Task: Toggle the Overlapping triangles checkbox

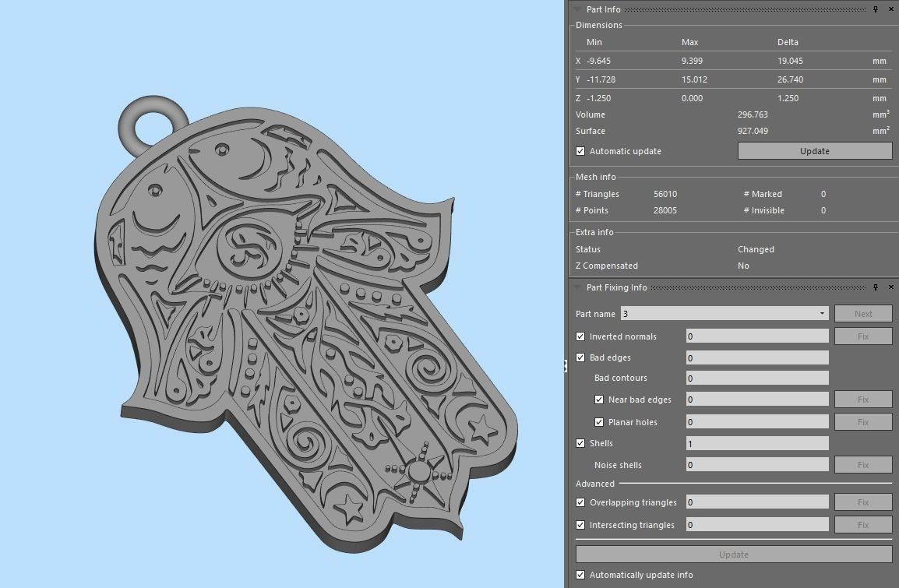Action: (x=580, y=502)
